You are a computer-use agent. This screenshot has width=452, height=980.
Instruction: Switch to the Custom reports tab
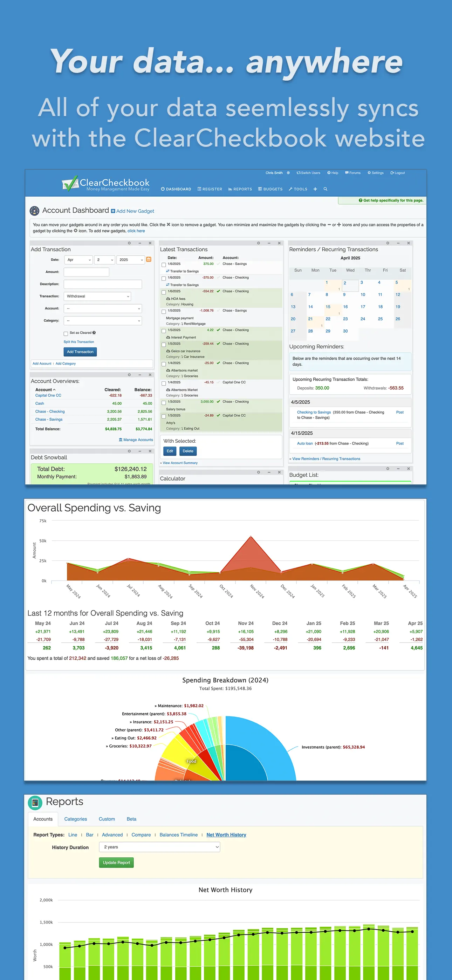107,819
